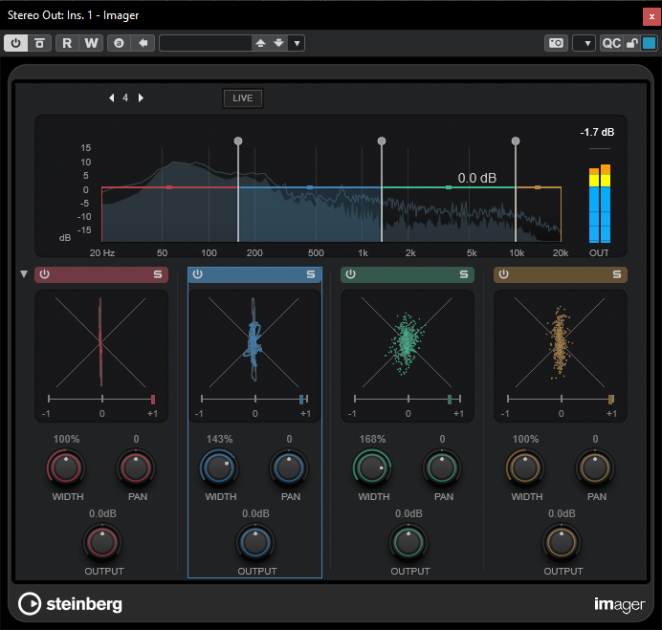
Task: Click the preset name field
Action: 206,43
